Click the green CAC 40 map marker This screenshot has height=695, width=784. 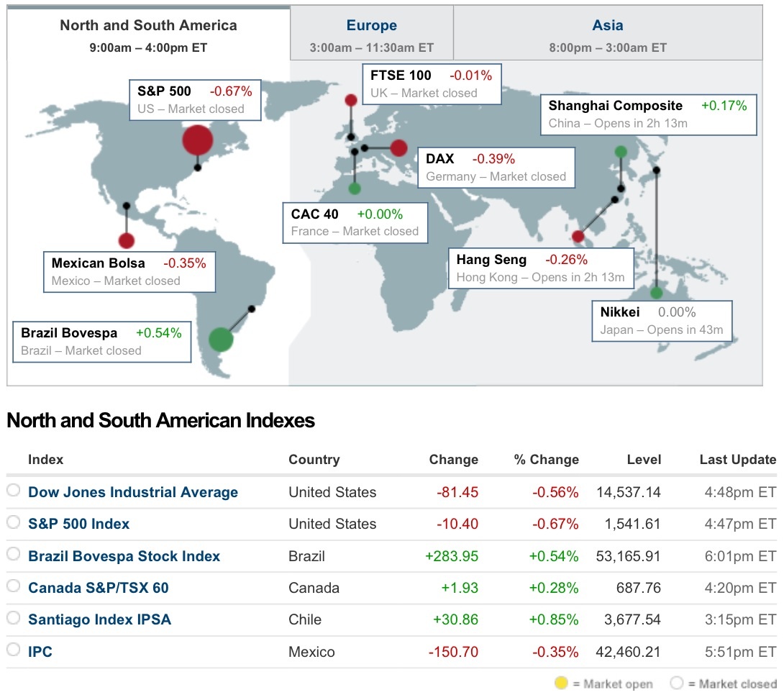tap(355, 188)
